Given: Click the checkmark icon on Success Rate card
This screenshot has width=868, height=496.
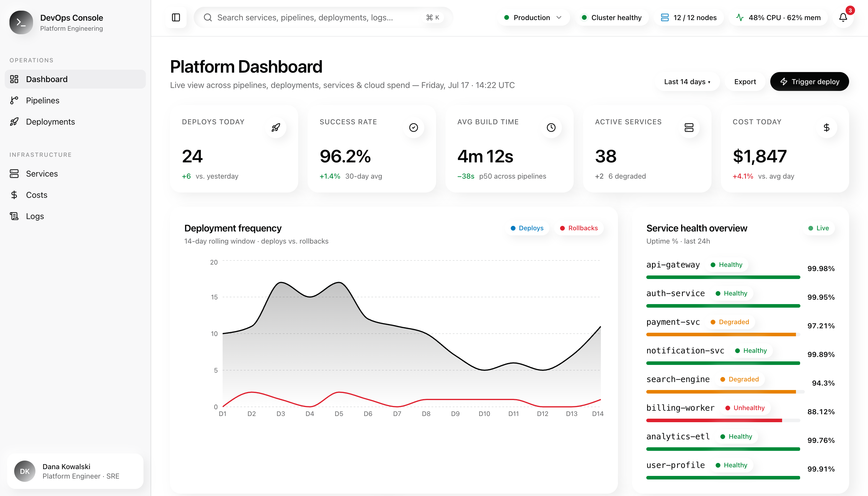Looking at the screenshot, I should [414, 128].
